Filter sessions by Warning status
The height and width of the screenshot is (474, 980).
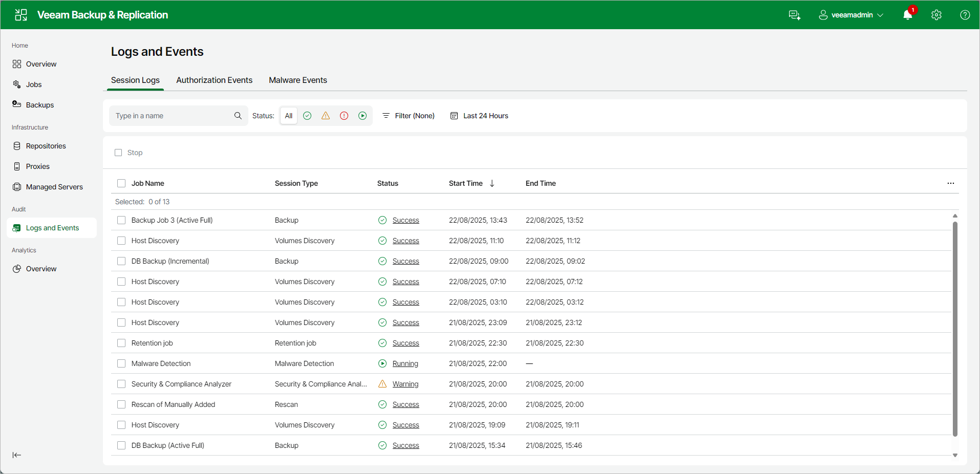click(x=325, y=116)
